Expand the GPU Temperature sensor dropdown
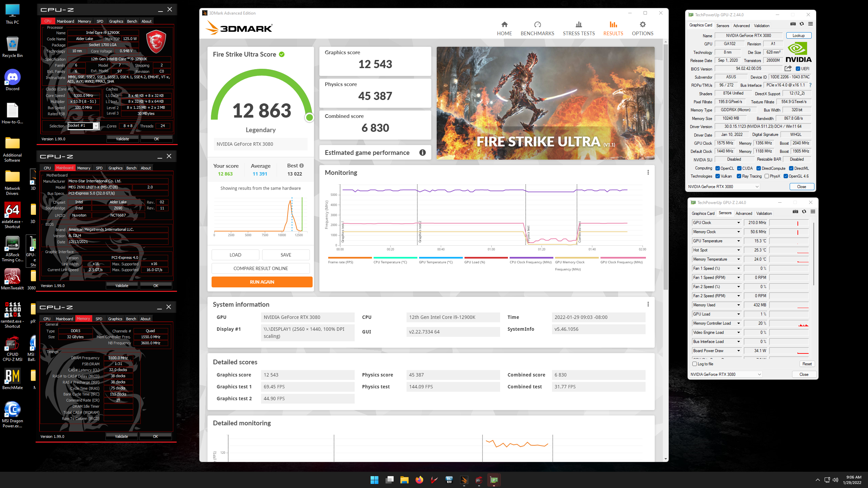 pos(738,241)
